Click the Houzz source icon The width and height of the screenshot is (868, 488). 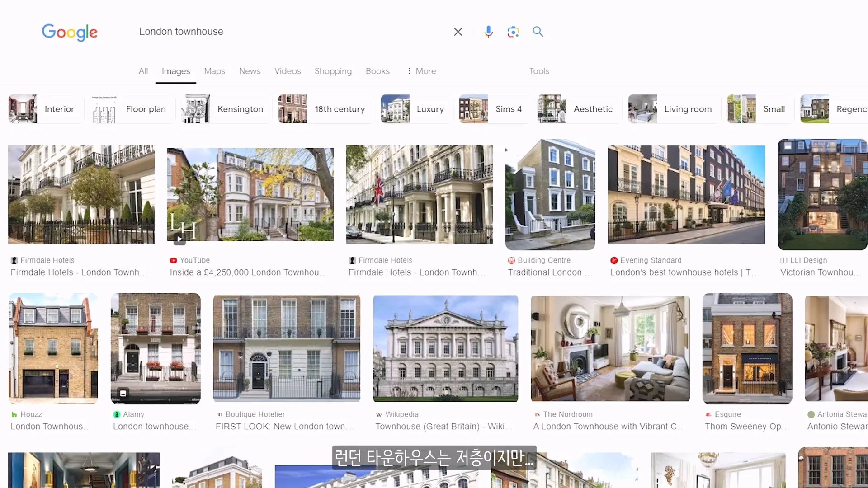[x=14, y=414]
